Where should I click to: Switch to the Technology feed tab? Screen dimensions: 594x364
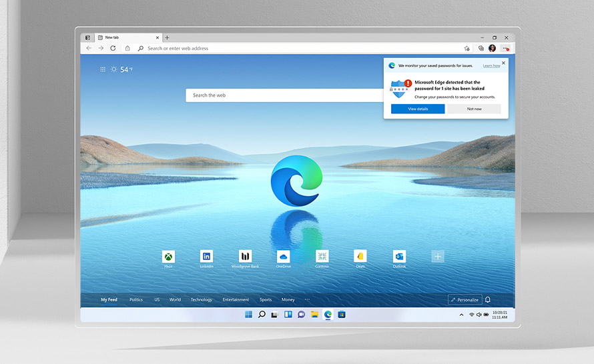[201, 300]
